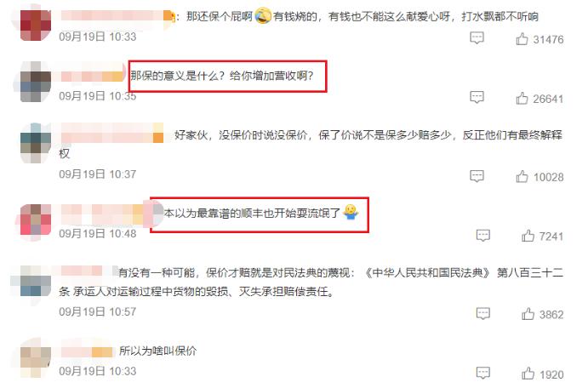Like the comment with 7241 likes

click(528, 236)
